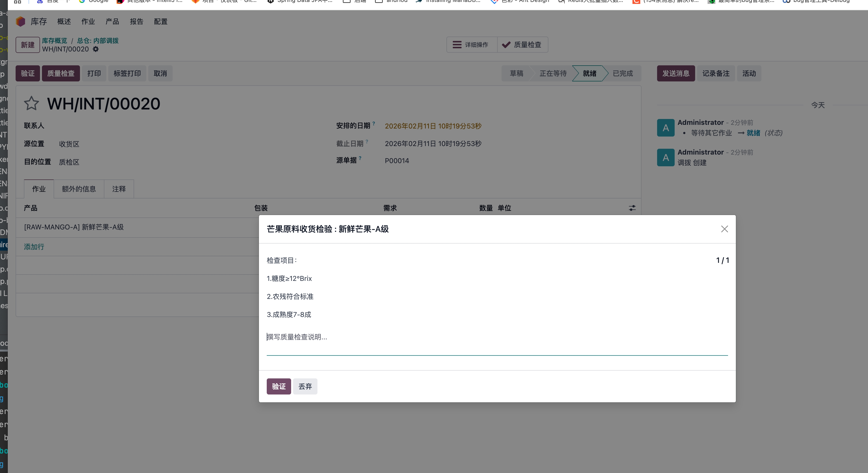Open the 详细操作 smart button
Screen dimensions: 868x473
click(472, 44)
